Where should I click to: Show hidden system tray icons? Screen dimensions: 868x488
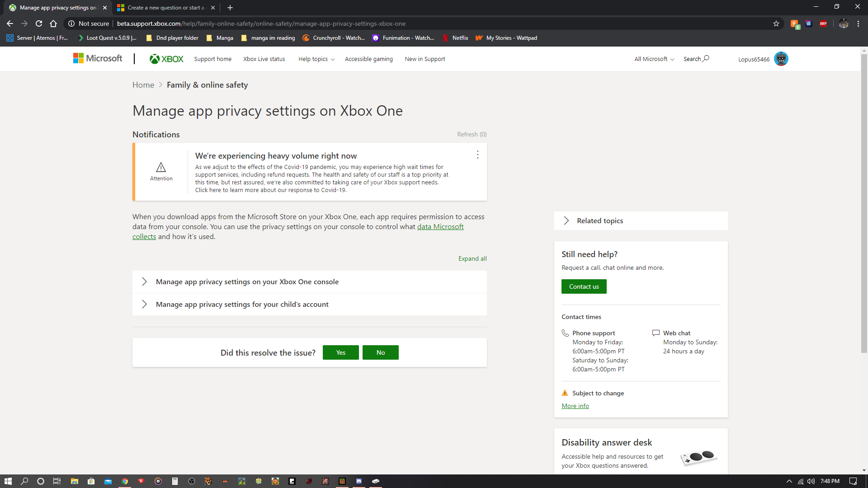(789, 481)
